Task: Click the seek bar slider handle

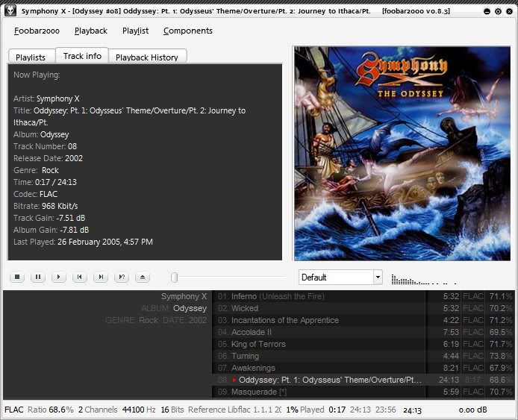Action: (x=174, y=278)
